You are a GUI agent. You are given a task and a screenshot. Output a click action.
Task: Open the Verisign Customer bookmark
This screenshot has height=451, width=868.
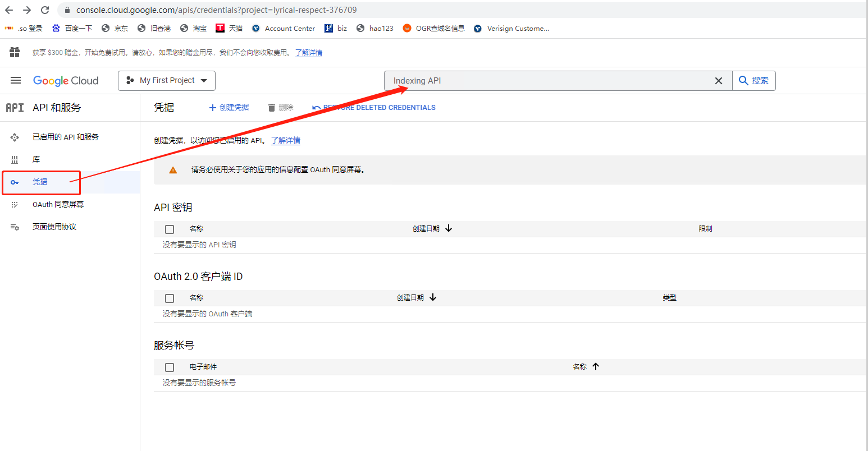(x=511, y=28)
